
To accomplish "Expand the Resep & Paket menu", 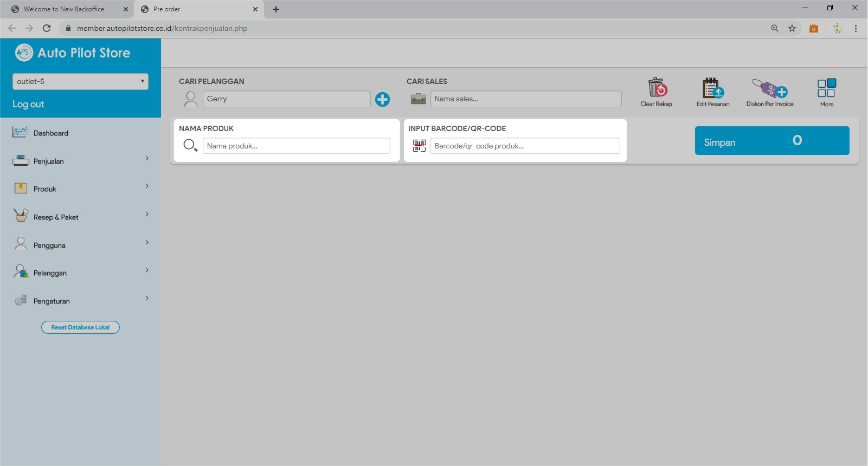I will (x=80, y=217).
